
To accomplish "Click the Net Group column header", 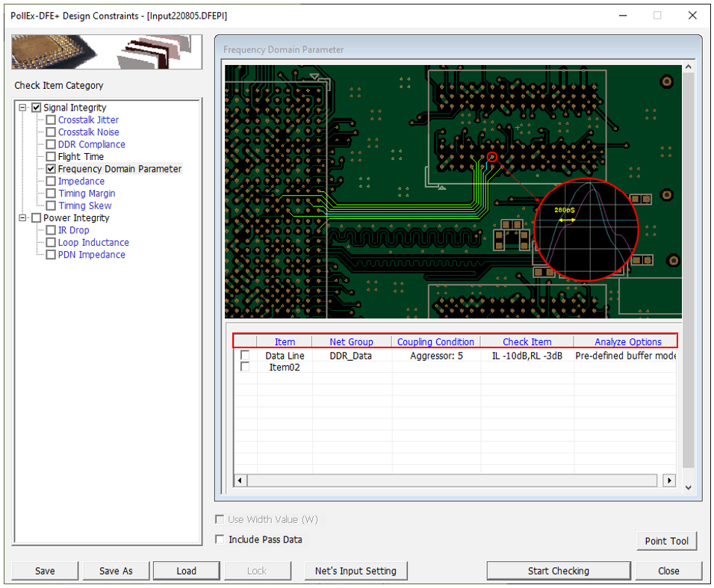I will coord(351,342).
